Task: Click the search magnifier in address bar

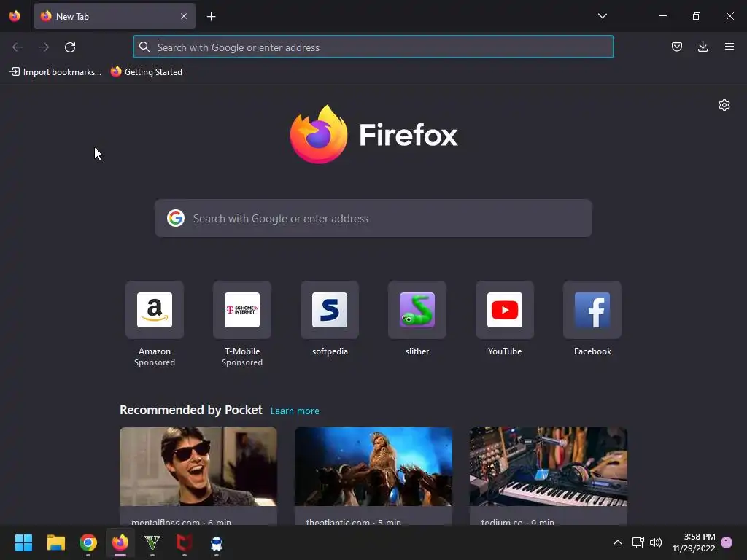Action: click(x=144, y=47)
